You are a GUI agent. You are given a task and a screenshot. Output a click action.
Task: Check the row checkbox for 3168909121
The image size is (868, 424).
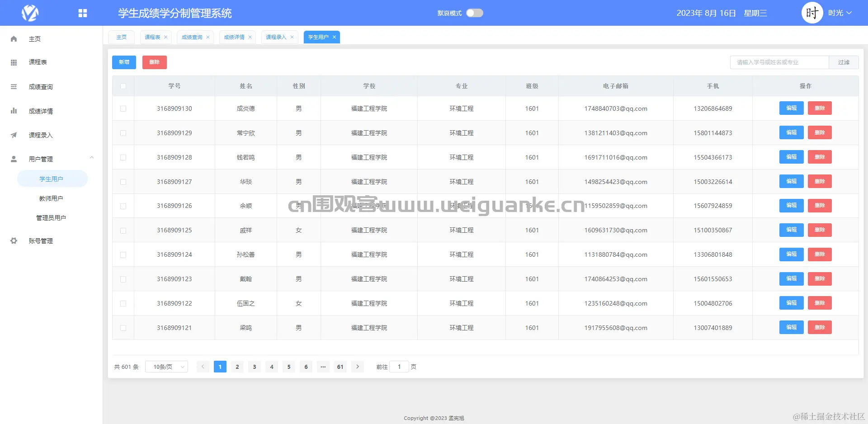(123, 328)
